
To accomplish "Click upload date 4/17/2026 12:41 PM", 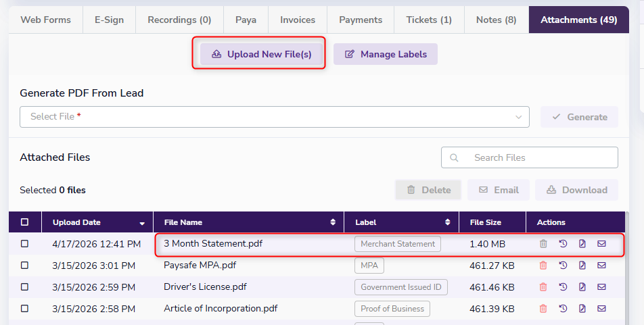I will (x=97, y=244).
